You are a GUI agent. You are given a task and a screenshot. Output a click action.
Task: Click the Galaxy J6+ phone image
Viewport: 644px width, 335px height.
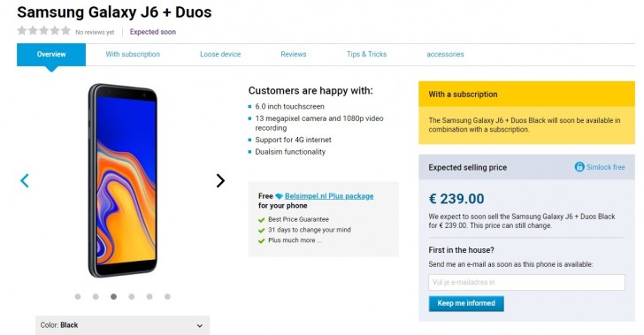(x=122, y=180)
